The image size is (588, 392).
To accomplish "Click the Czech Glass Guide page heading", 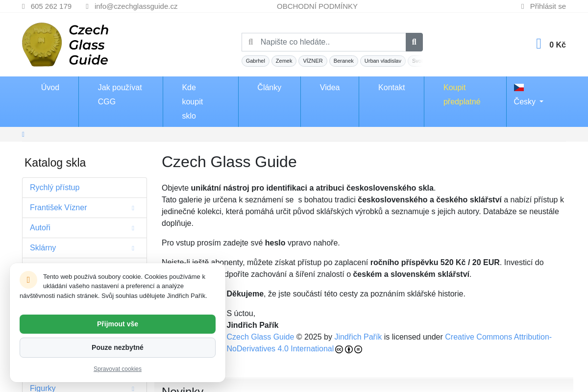I will (229, 162).
